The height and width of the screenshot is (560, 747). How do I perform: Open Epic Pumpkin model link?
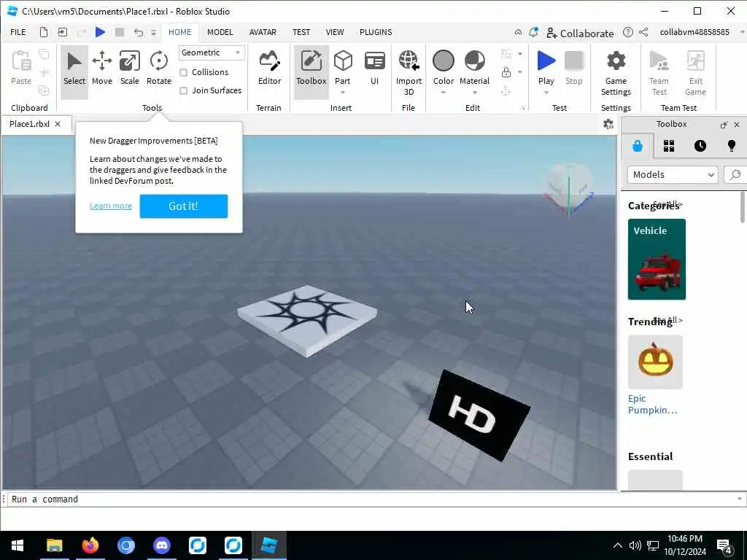(652, 404)
